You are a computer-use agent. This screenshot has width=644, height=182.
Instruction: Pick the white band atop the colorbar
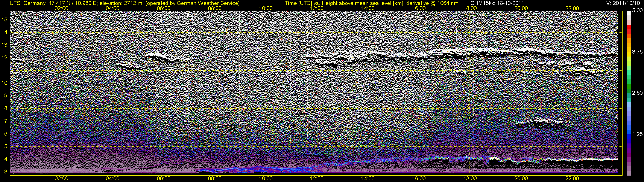pyautogui.click(x=629, y=13)
